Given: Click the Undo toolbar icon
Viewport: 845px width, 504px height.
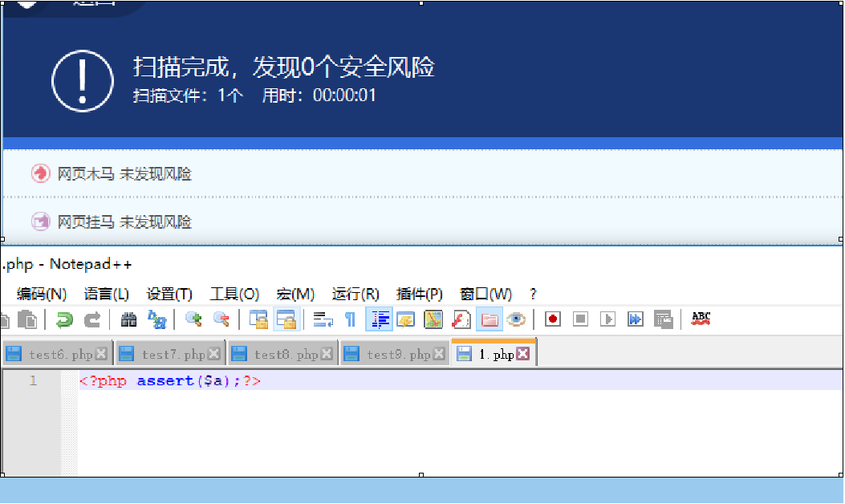Looking at the screenshot, I should 64,319.
